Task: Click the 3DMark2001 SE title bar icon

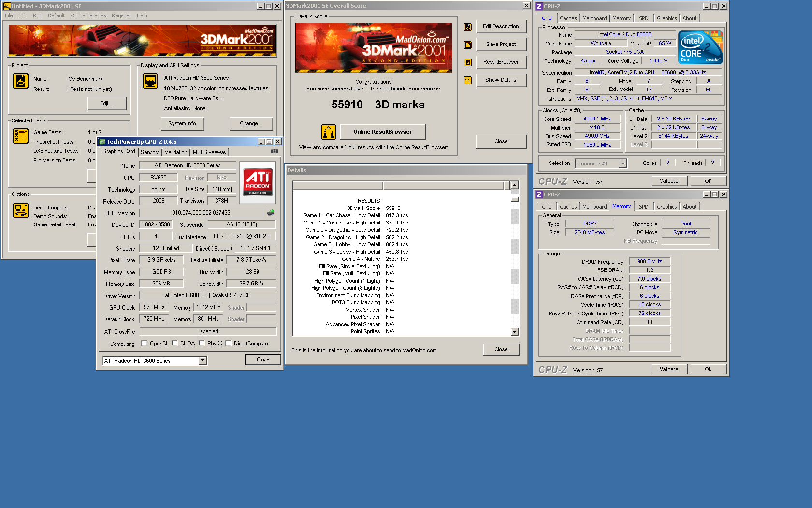Action: click(7, 6)
